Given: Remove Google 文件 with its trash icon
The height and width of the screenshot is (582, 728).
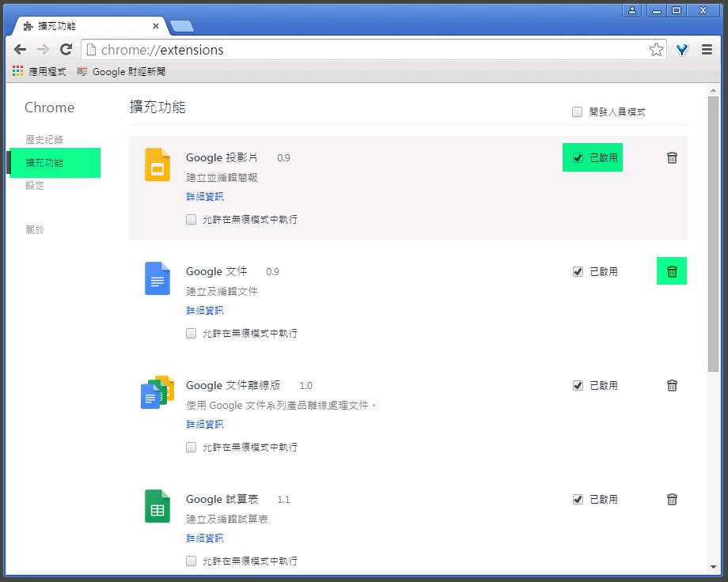Looking at the screenshot, I should coord(672,271).
